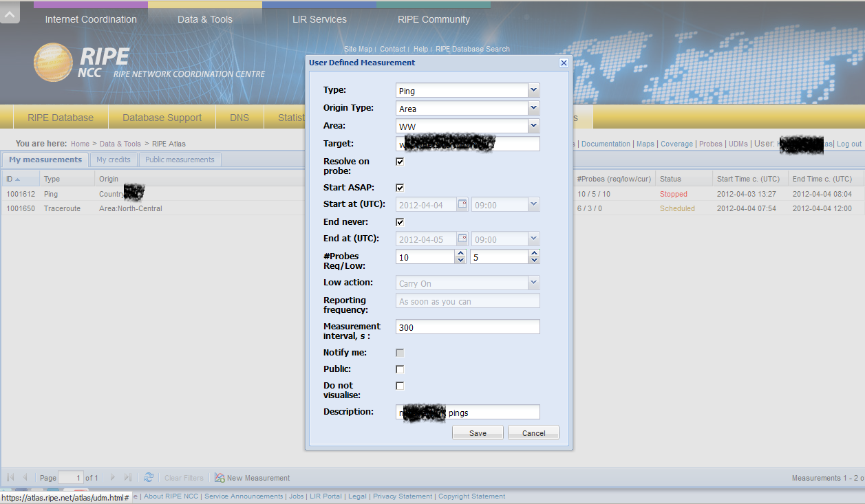Open the LIR Services menu
Image resolution: width=865 pixels, height=504 pixels.
click(x=319, y=19)
